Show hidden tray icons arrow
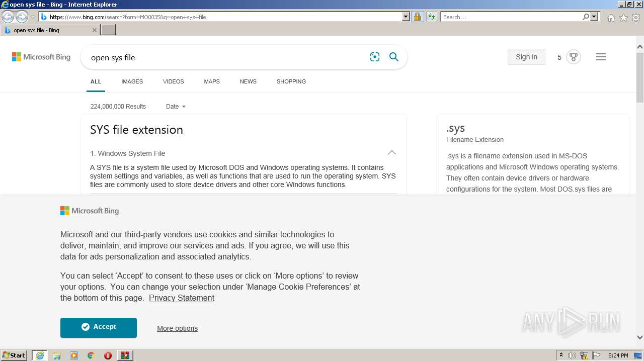Screen dimensions: 644x362 click(561, 355)
